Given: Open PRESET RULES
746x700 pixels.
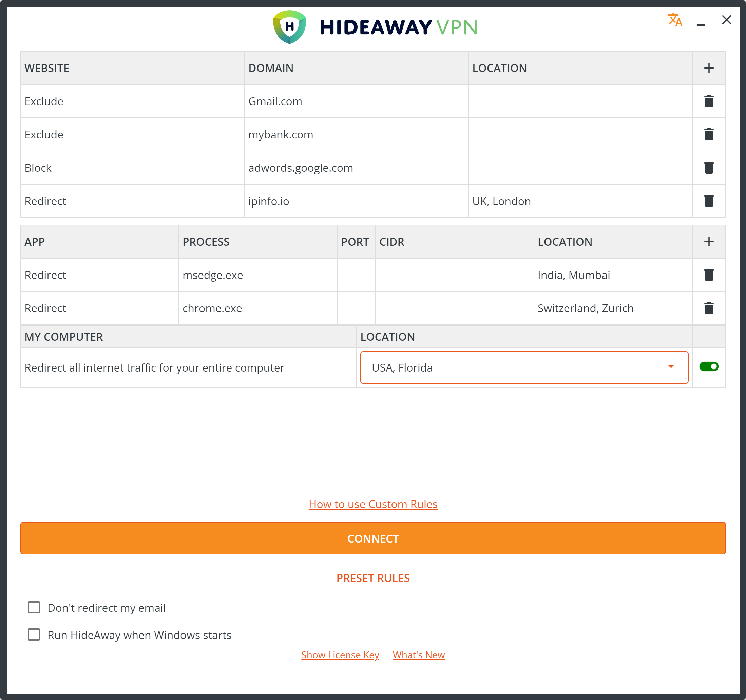Looking at the screenshot, I should [x=372, y=578].
